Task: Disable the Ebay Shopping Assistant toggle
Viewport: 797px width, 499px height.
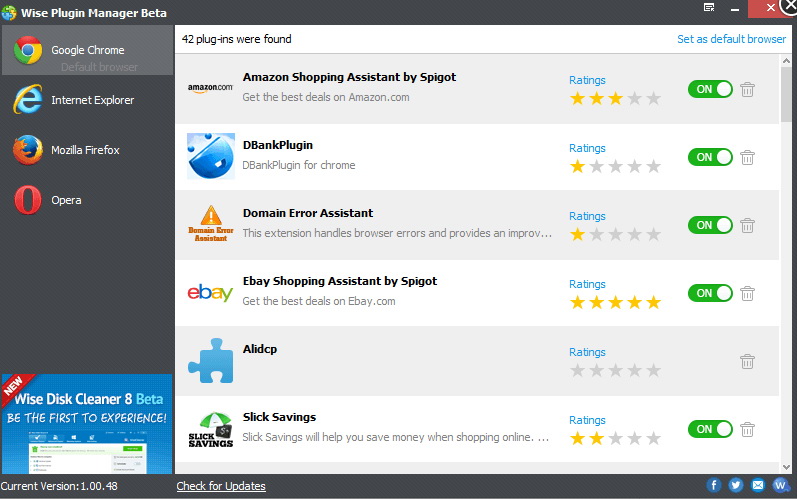Action: coord(710,293)
